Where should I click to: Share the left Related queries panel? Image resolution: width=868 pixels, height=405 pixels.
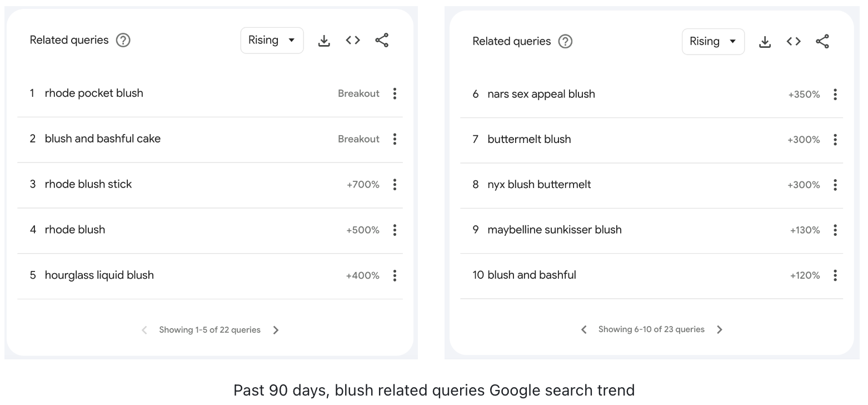(382, 40)
